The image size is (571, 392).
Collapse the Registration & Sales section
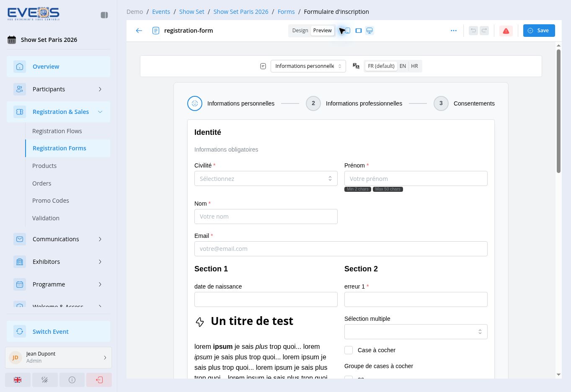coord(58,112)
